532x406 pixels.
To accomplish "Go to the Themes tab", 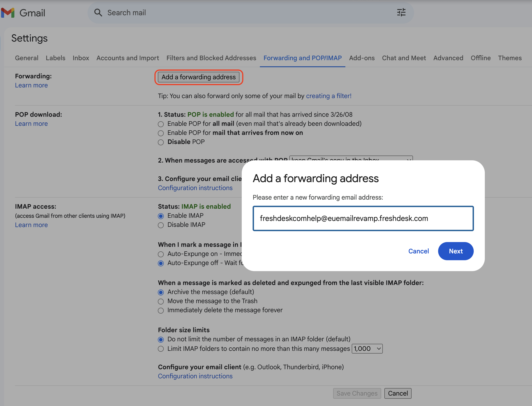I will (x=510, y=58).
